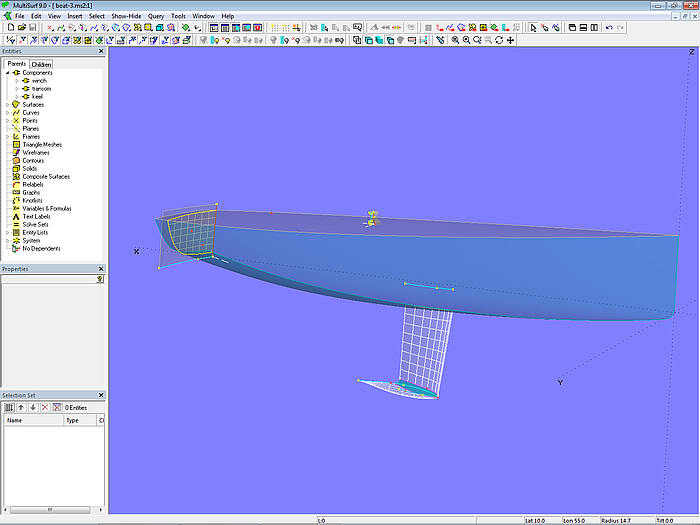The height and width of the screenshot is (525, 700).
Task: Click the New file icon
Action: tap(8, 28)
